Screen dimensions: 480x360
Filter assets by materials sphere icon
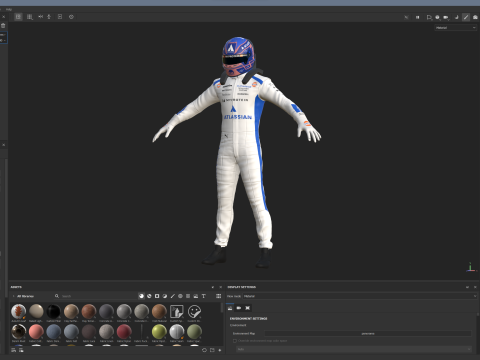tap(142, 296)
